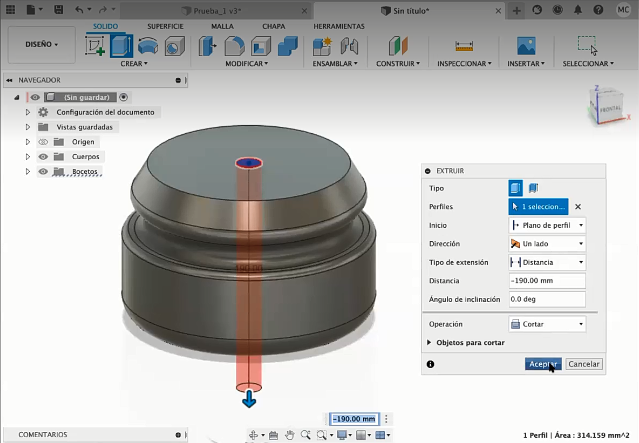Screen dimensions: 639x443
Task: Click the blue distance arrow manipulator
Action: pos(249,401)
